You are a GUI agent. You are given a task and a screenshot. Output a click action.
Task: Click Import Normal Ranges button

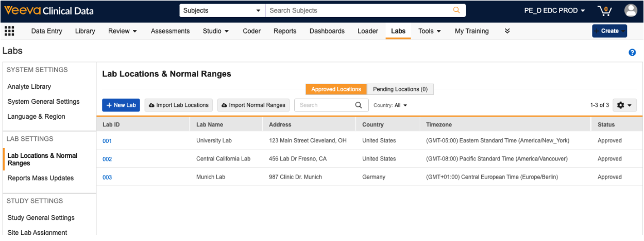coord(253,105)
